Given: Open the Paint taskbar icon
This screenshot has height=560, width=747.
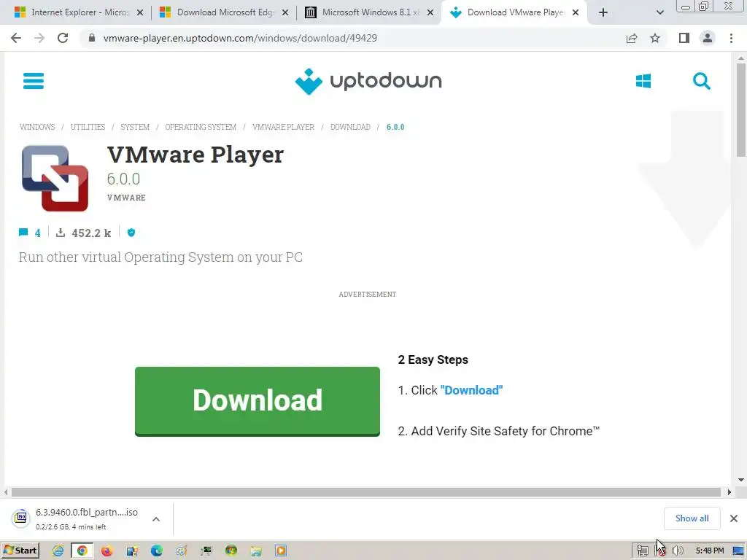Looking at the screenshot, I should [x=181, y=551].
